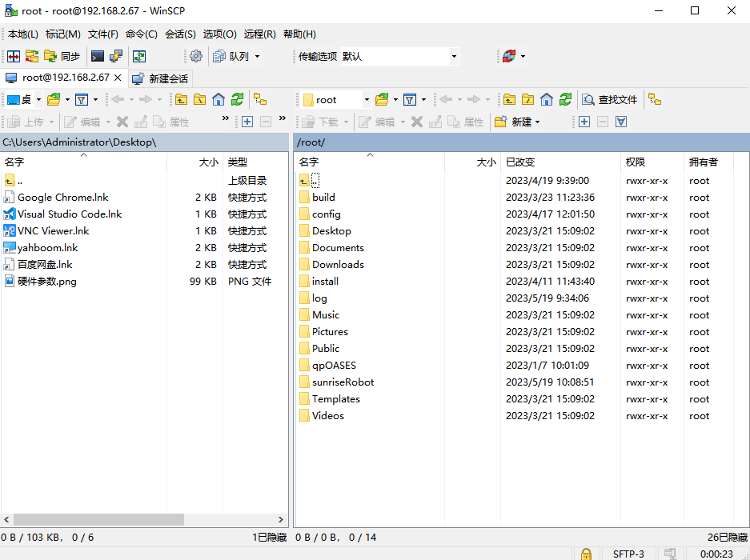Click the remote panel select files plus icon
The height and width of the screenshot is (560, 750).
point(584,122)
